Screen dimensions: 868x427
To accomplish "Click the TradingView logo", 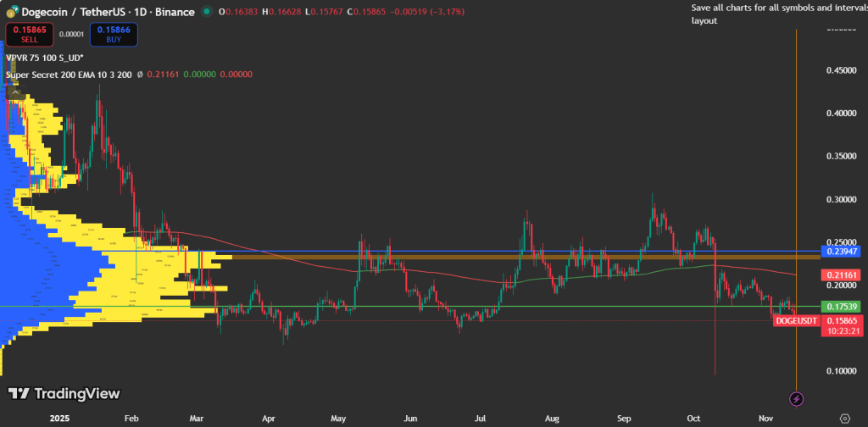I will click(64, 394).
